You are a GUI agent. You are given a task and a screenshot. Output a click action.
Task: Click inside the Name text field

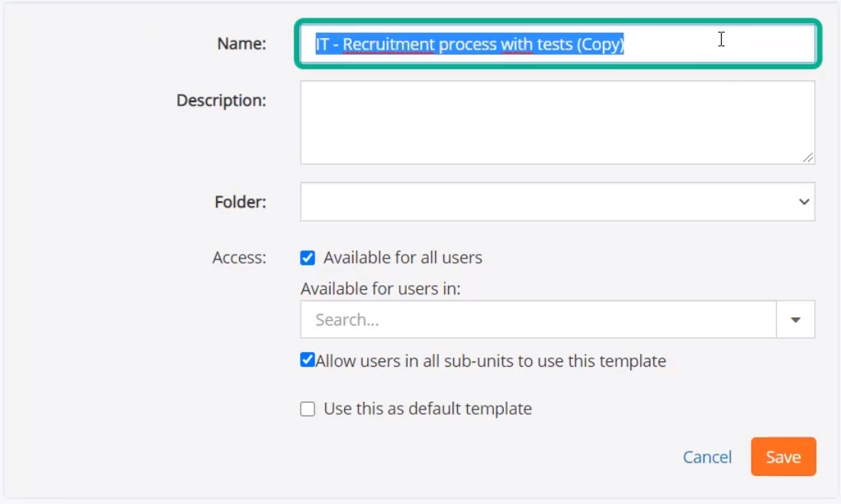557,44
